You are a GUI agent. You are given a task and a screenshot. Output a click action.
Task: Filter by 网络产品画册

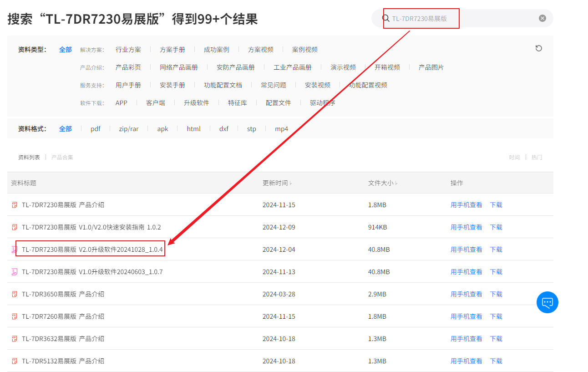click(179, 67)
